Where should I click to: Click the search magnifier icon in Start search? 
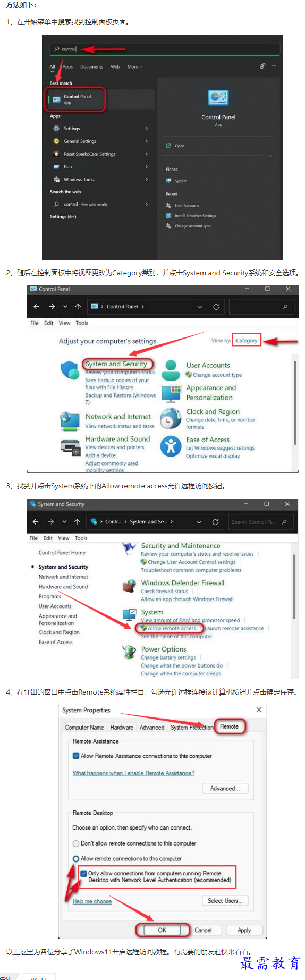coord(57,49)
